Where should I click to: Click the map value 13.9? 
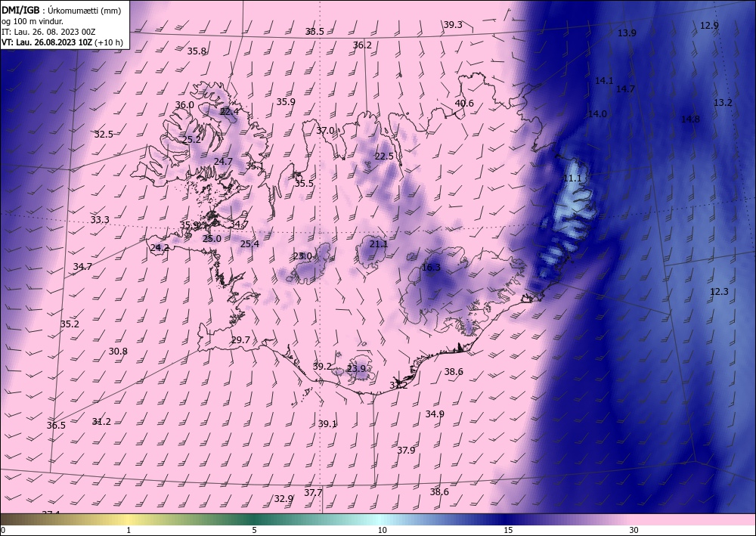[627, 33]
